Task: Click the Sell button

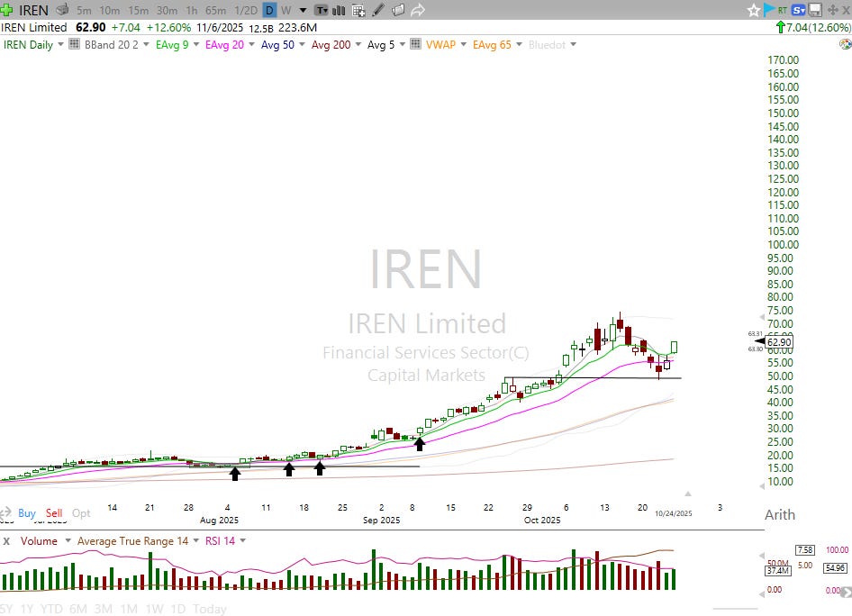Action: click(54, 512)
